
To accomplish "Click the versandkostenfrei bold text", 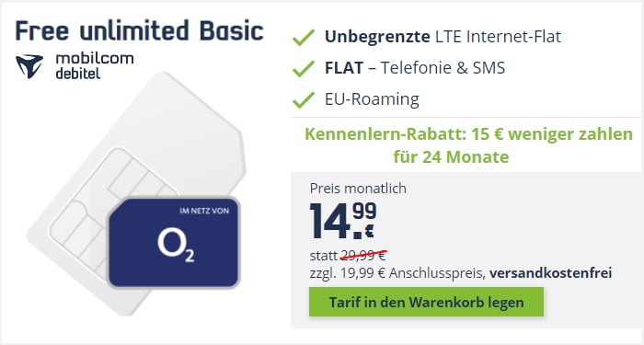I will (550, 272).
